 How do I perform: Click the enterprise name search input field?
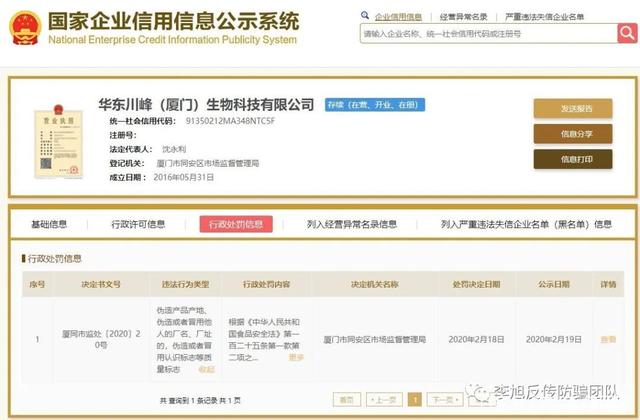(x=486, y=34)
